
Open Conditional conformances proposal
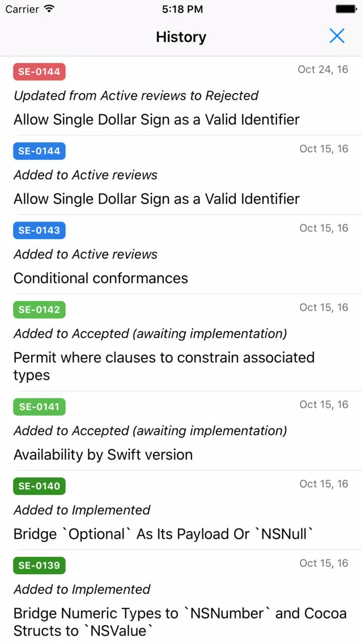[101, 278]
